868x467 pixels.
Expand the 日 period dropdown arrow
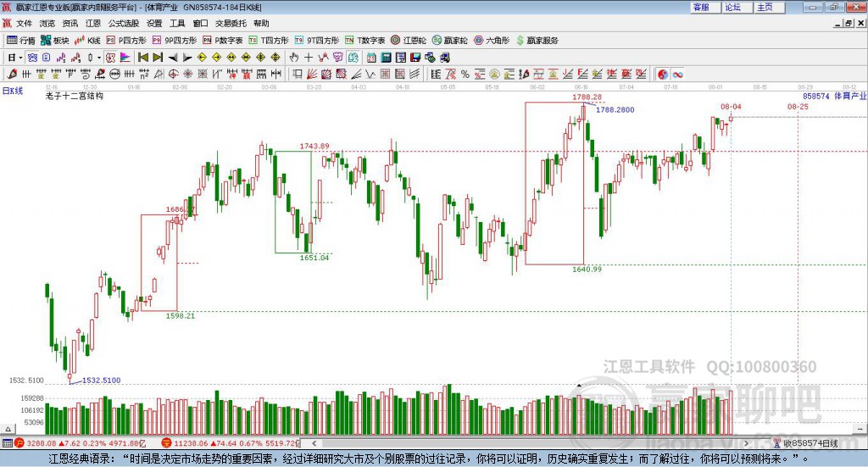coord(20,58)
